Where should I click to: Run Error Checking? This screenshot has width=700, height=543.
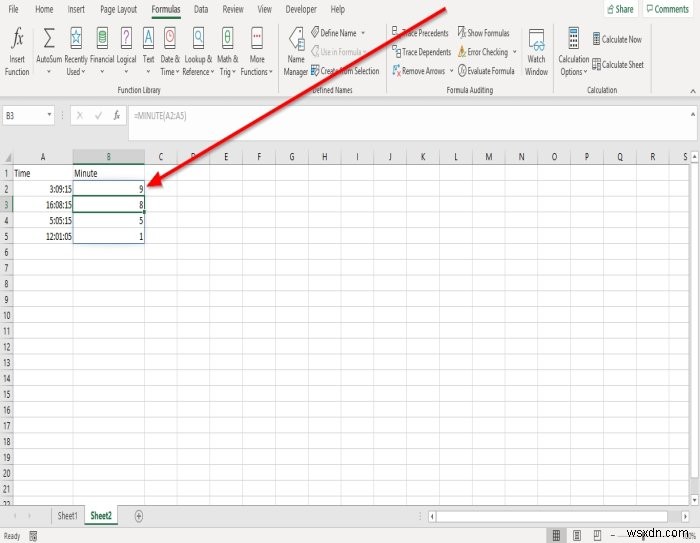(483, 52)
